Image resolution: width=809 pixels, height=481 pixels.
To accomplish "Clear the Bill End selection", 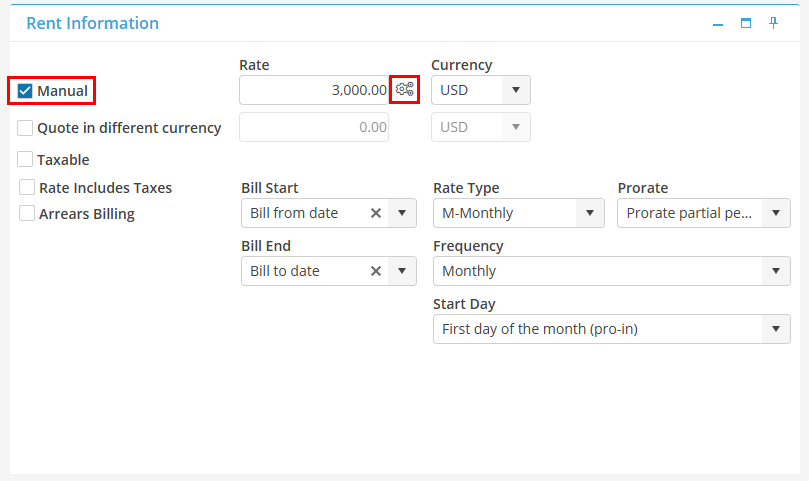I will [376, 271].
